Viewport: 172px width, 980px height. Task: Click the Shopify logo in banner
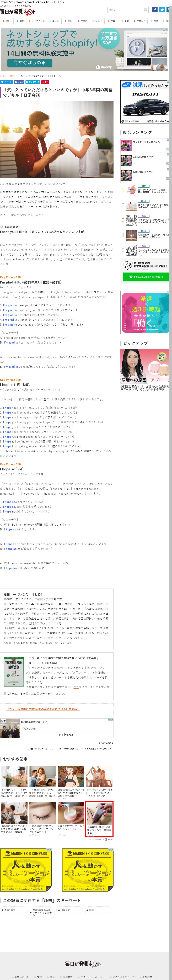pyautogui.click(x=104, y=67)
